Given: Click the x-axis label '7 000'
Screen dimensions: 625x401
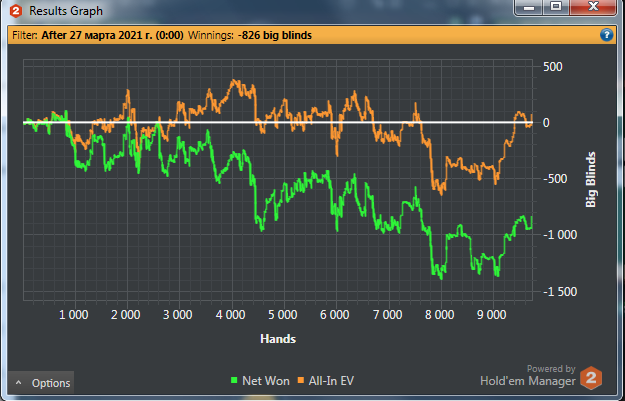Looking at the screenshot, I should [x=387, y=315].
